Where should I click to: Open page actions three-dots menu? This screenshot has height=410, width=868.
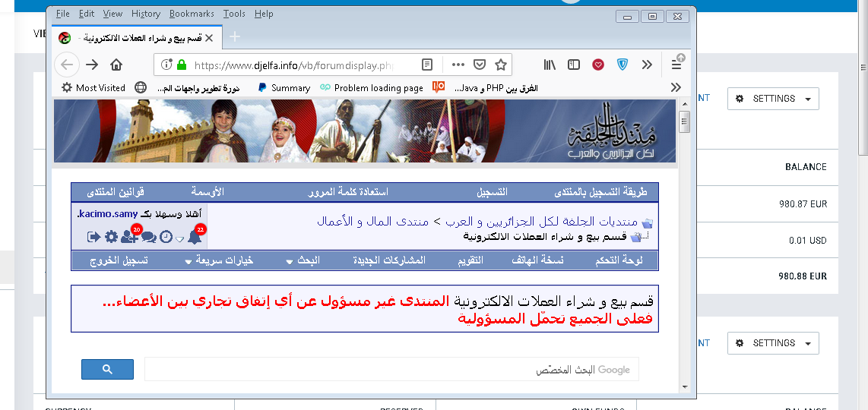(458, 65)
